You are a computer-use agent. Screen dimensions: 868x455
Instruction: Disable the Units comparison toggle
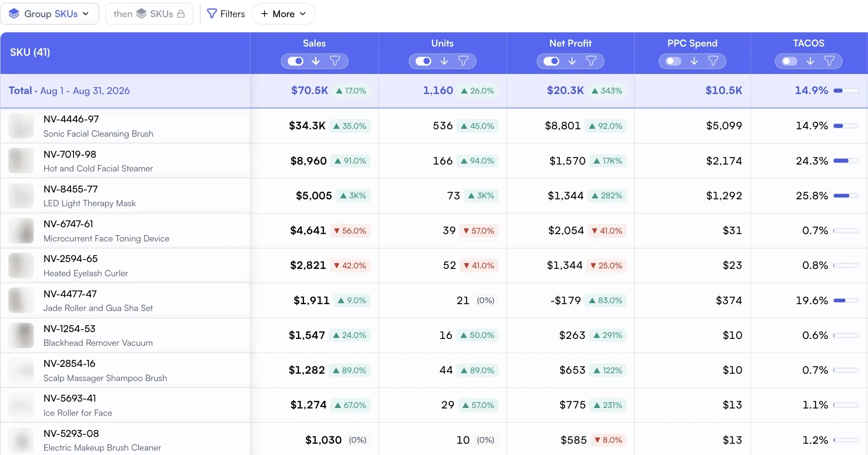point(423,61)
